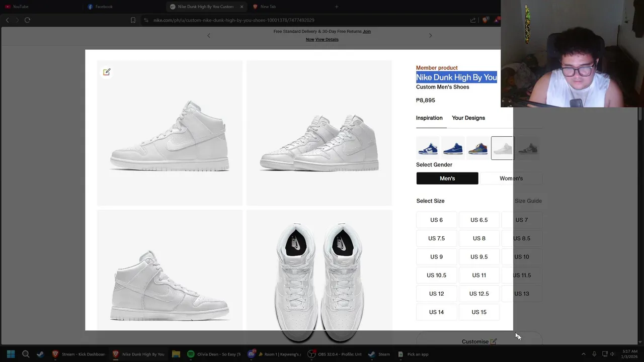Choose size US 9.5
644x362 pixels.
tap(479, 257)
